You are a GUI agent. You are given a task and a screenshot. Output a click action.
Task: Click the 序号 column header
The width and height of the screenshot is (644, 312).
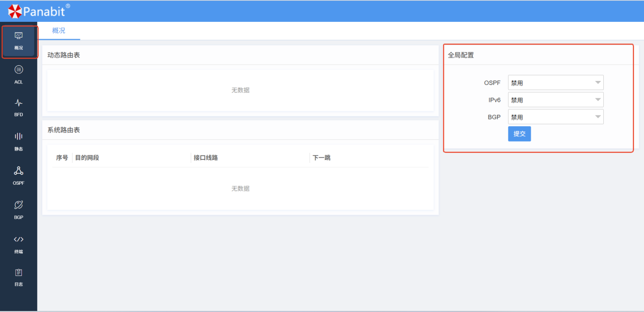point(62,158)
